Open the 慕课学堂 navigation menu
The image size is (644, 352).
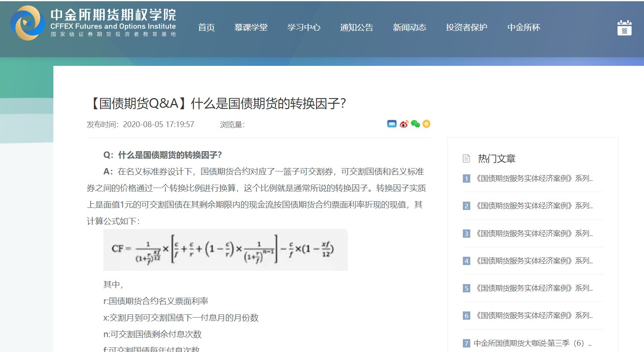point(251,28)
